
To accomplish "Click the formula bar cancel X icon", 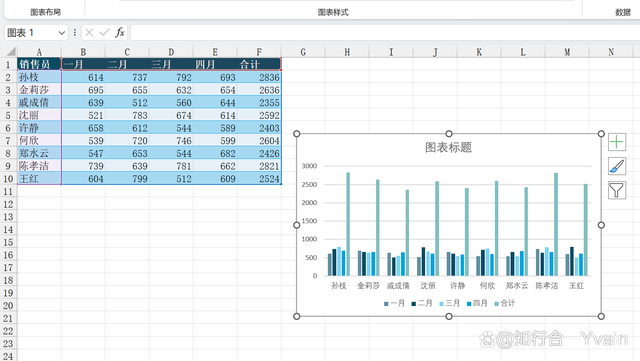I will [x=89, y=32].
